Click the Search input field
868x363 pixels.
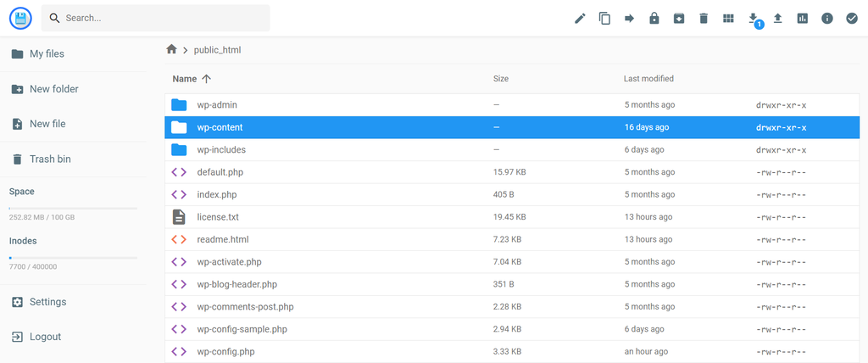[x=161, y=18]
